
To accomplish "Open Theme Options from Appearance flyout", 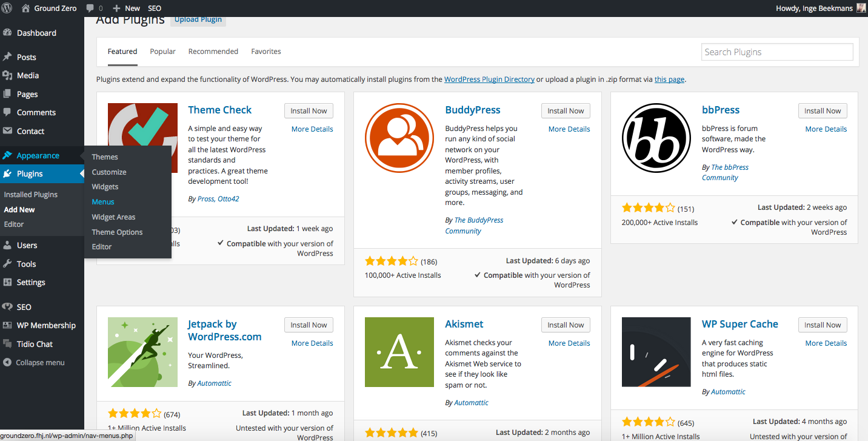I will 117,232.
